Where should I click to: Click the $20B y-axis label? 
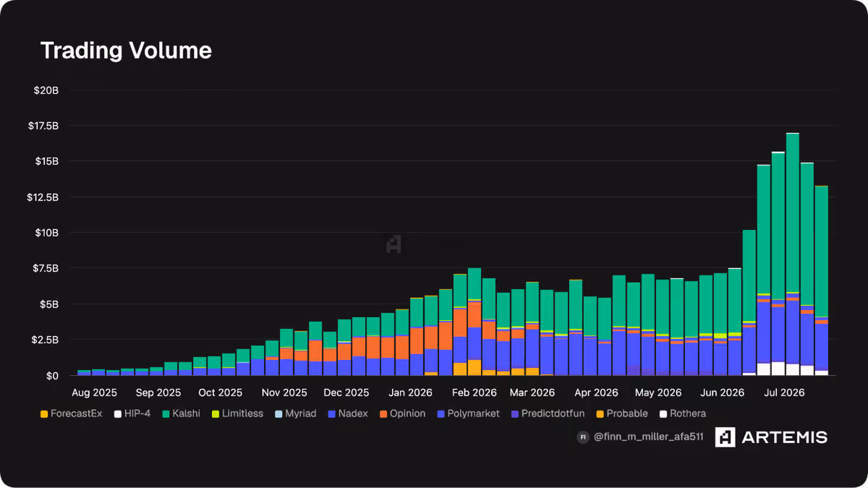(x=46, y=90)
